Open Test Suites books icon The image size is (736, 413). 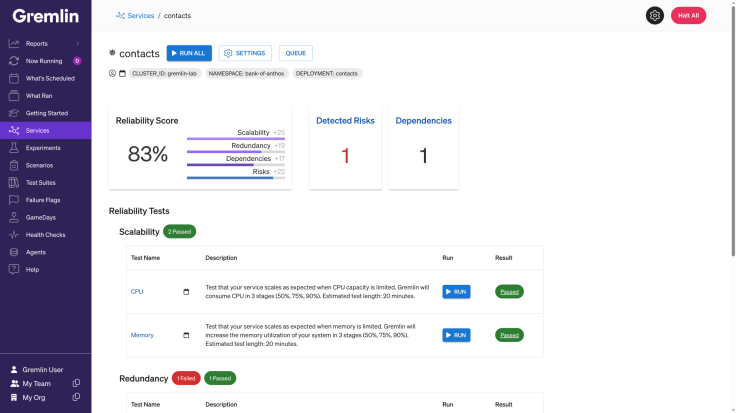(x=14, y=183)
